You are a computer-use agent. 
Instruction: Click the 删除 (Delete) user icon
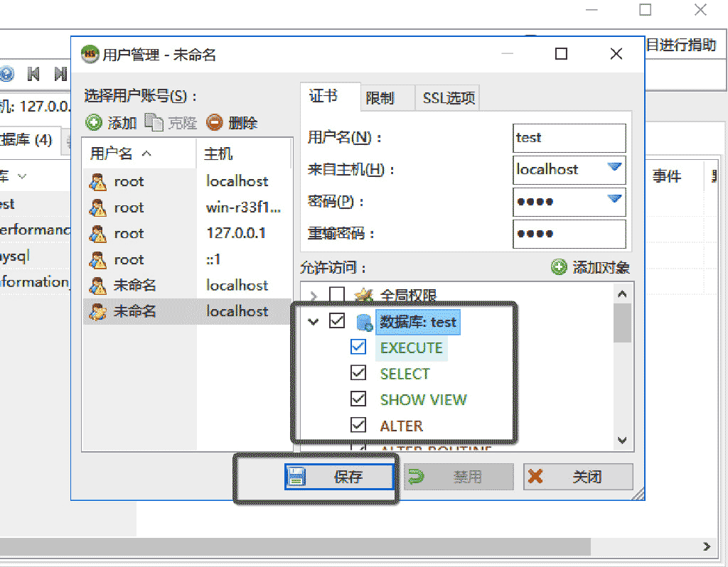coord(215,122)
